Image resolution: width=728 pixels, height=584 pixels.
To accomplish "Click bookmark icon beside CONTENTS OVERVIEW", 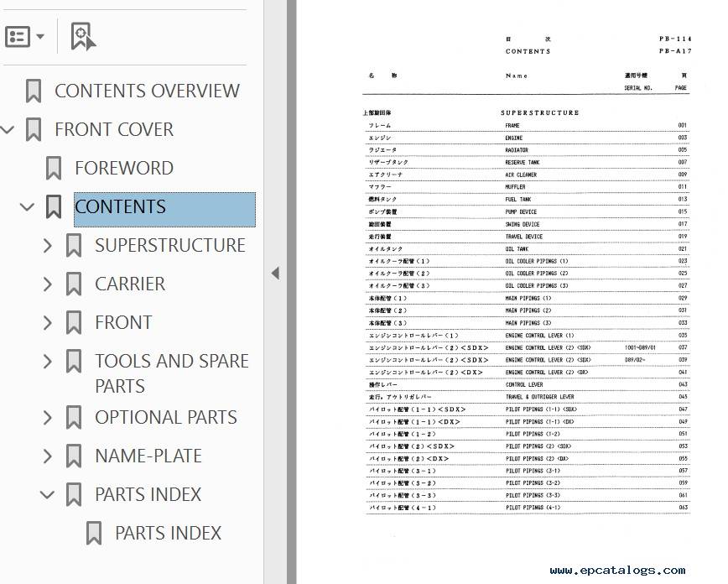I will tap(34, 91).
